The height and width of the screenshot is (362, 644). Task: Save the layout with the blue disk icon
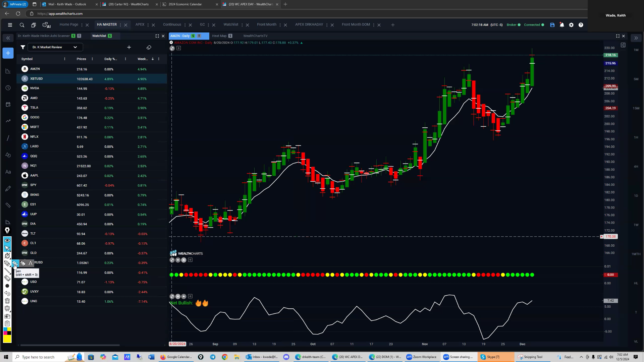552,25
